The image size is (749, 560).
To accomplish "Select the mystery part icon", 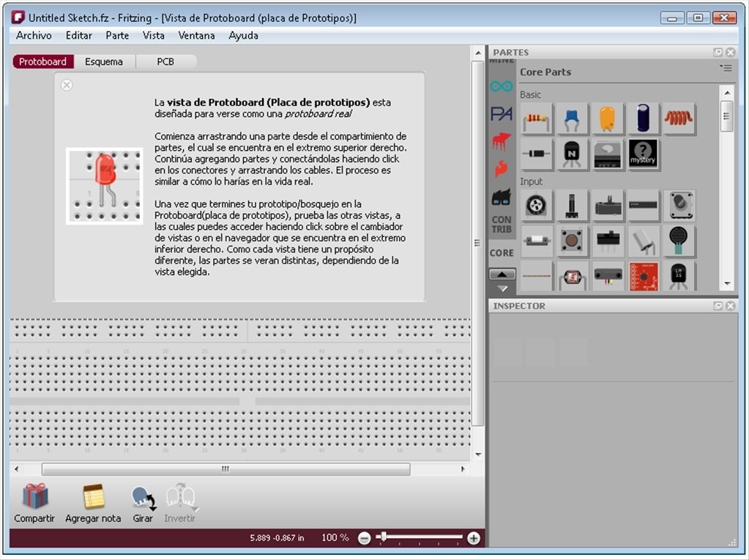I will pyautogui.click(x=643, y=154).
